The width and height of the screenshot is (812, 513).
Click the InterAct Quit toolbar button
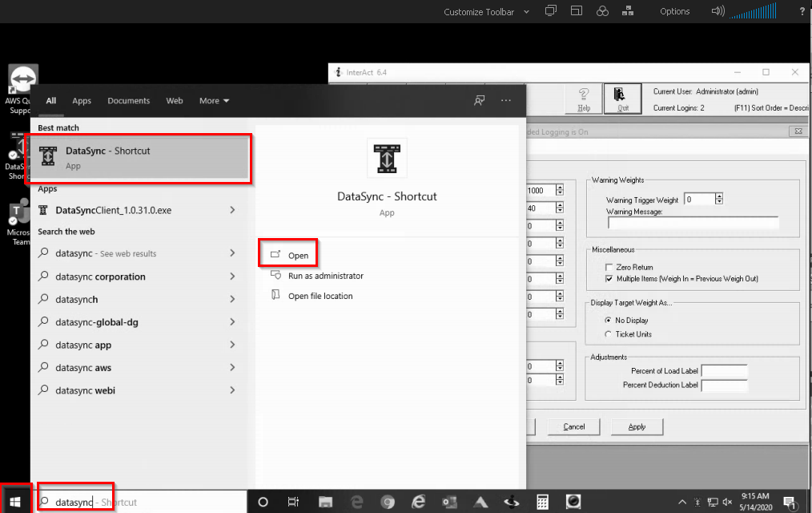(x=622, y=99)
